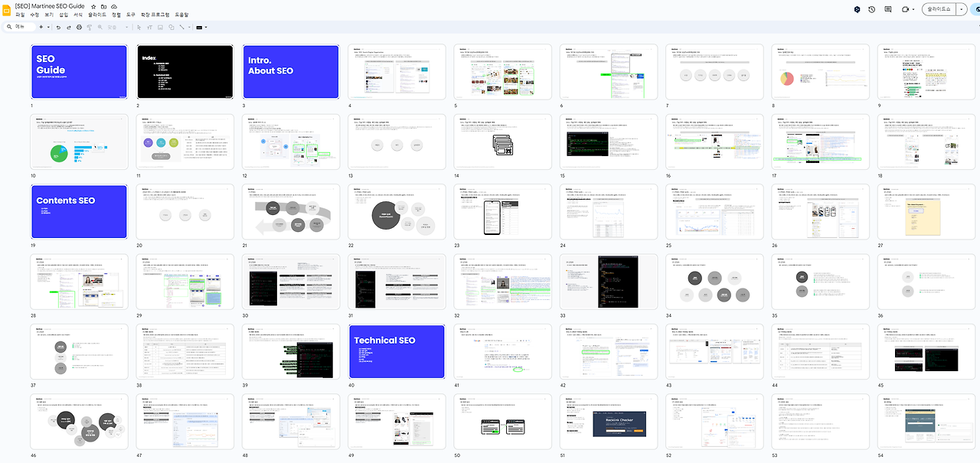Screen dimensions: 980x463
Task: Select slide 38 table thumbnail
Action: click(185, 351)
